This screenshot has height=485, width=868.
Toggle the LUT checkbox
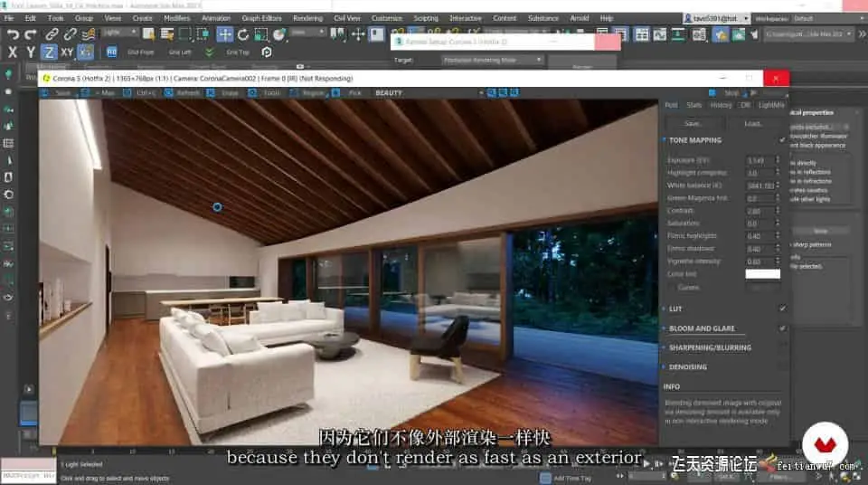coord(782,309)
